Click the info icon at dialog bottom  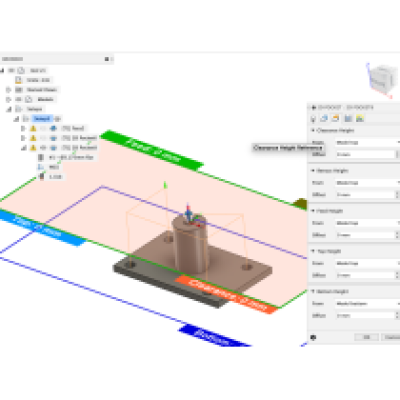click(313, 337)
